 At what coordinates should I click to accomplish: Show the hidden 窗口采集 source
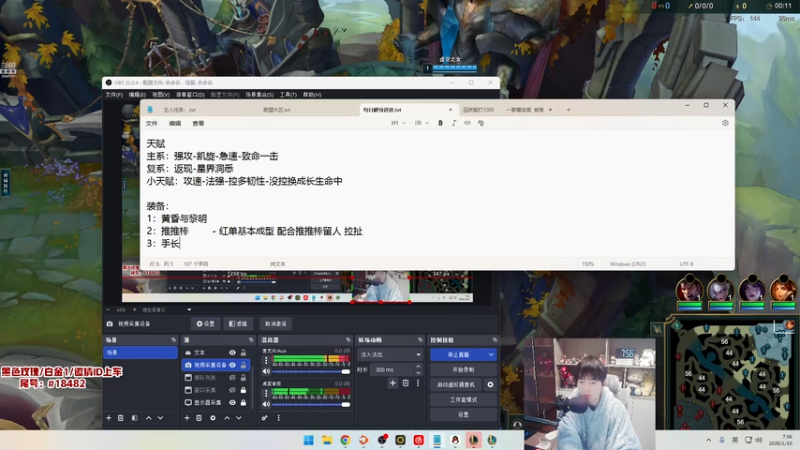(232, 390)
